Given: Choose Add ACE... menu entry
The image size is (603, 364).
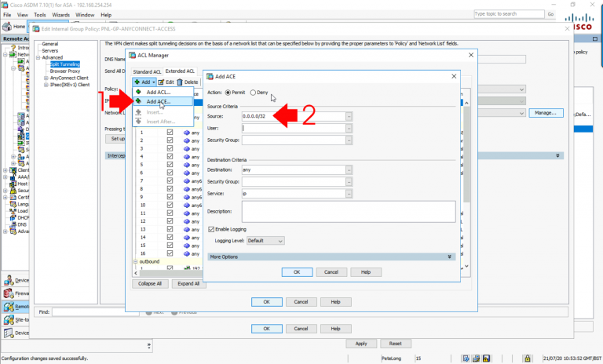Looking at the screenshot, I should point(163,101).
